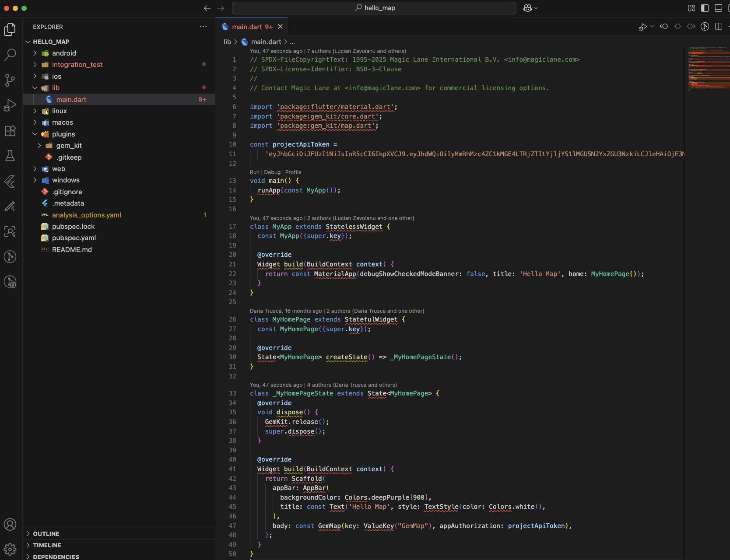Open the Run and Debug view
The height and width of the screenshot is (560, 730).
(x=10, y=105)
